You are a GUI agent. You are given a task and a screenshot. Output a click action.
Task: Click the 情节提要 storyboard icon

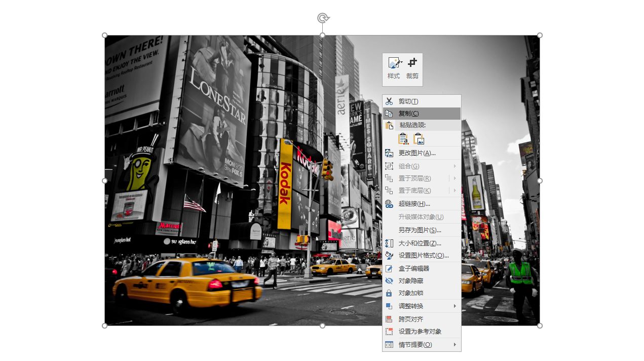(389, 345)
